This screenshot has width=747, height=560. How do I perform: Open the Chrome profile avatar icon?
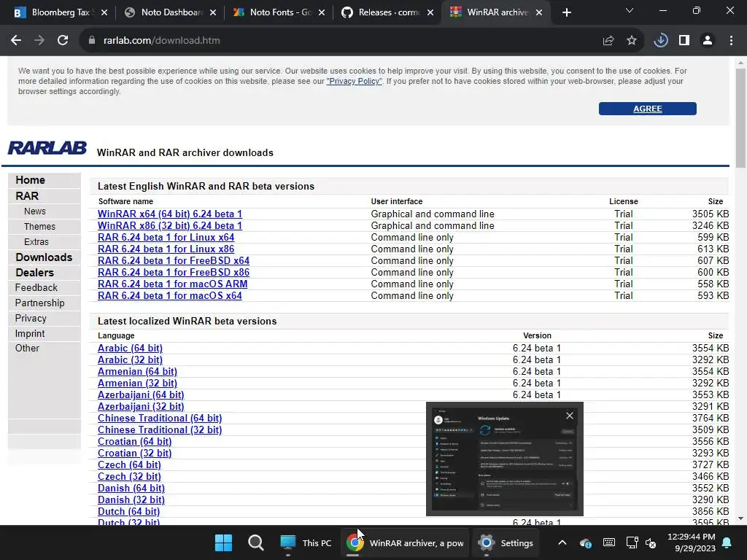[x=708, y=41]
